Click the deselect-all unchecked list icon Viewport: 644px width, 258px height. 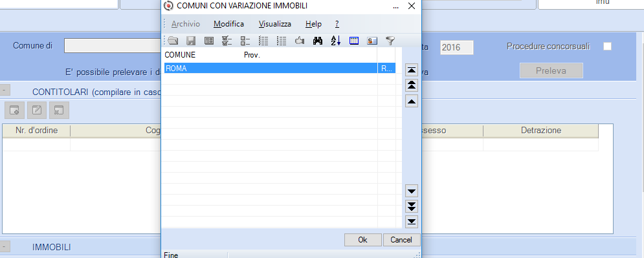pos(245,41)
